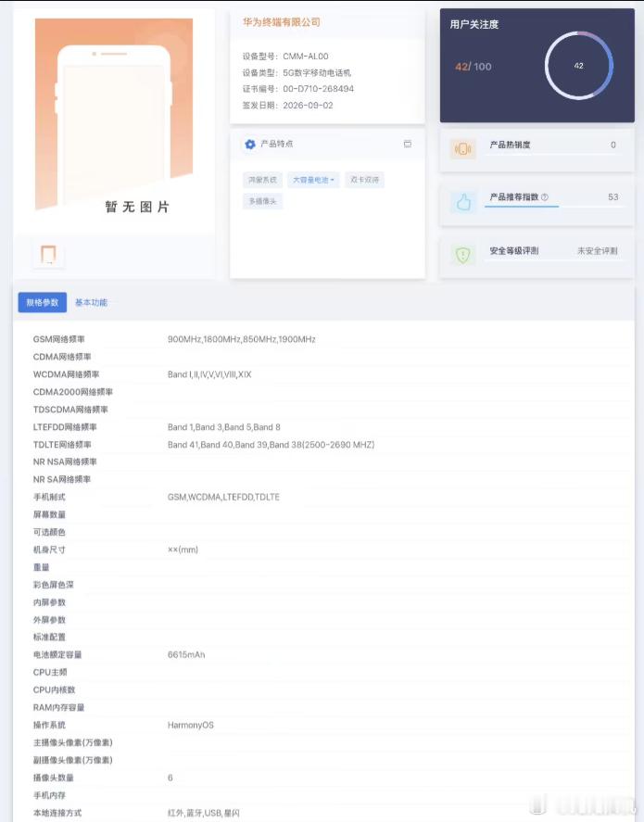Viewport: 644px width, 822px height.
Task: Click the 设备型号 CMM-AL00 line
Action: 285,57
